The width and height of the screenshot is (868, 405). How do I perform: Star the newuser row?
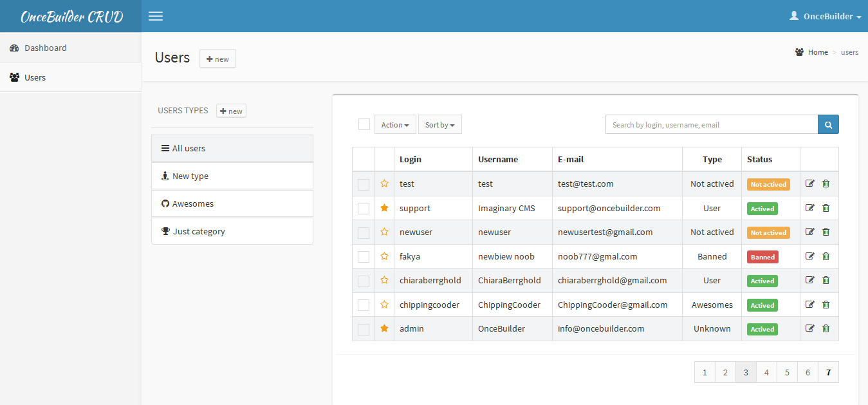click(385, 232)
